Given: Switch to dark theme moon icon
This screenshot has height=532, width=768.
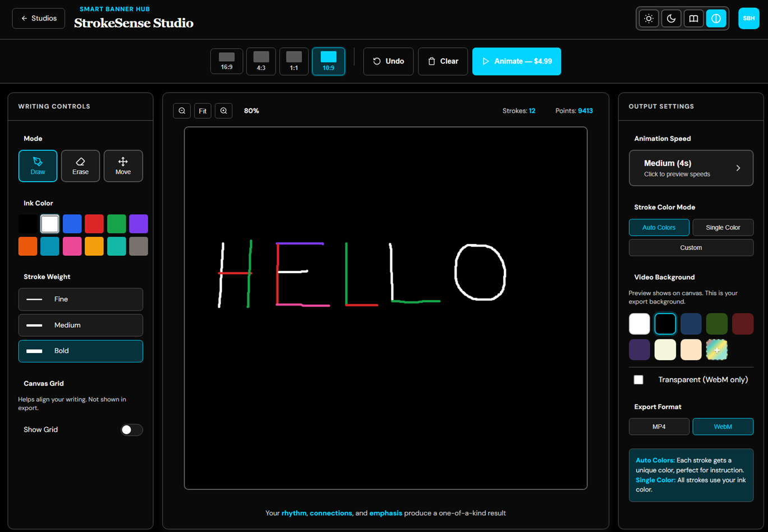Looking at the screenshot, I should [x=671, y=19].
